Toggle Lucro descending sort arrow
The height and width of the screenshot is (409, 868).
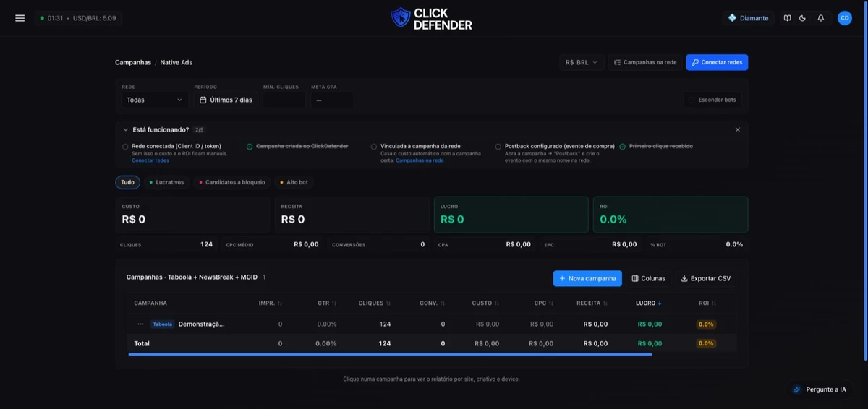tap(660, 303)
